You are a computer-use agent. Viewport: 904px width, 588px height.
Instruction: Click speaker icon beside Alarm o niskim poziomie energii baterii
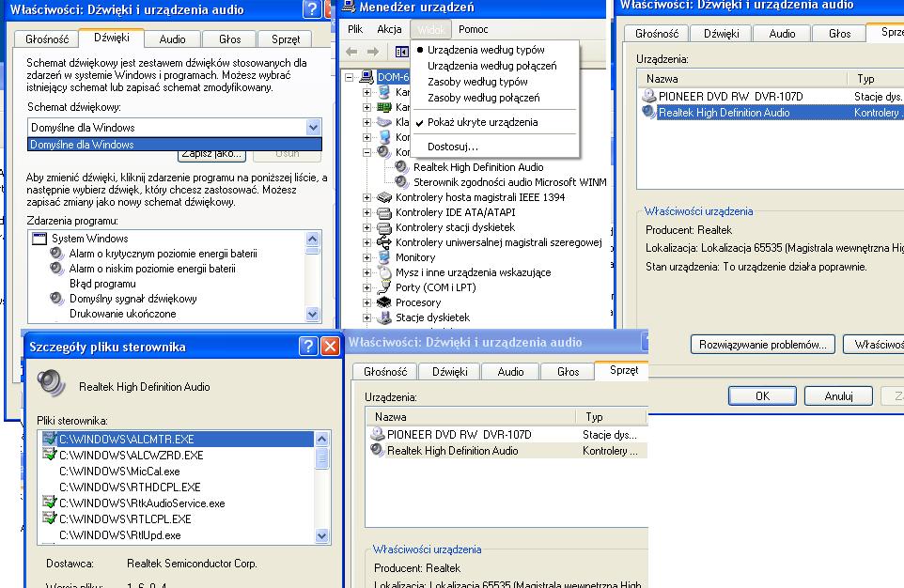56,268
